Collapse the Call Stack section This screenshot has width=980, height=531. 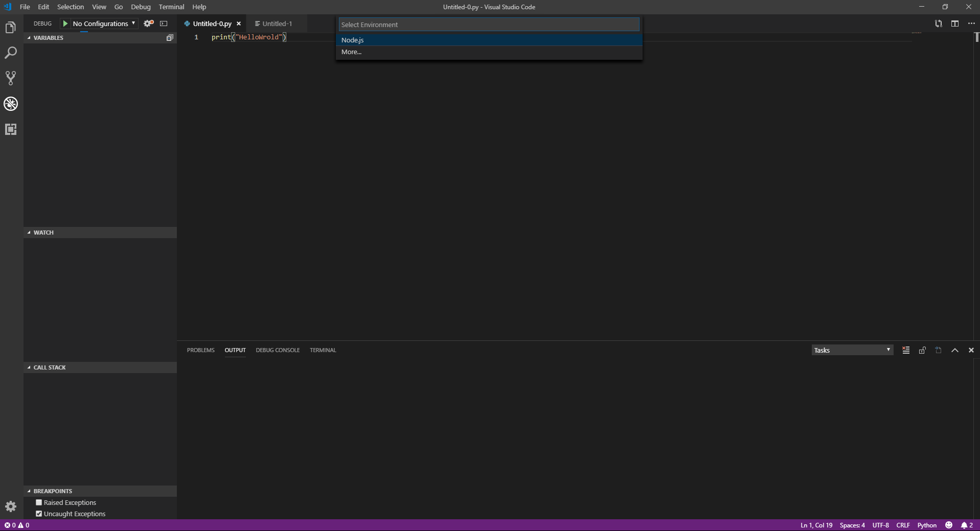[x=100, y=367]
